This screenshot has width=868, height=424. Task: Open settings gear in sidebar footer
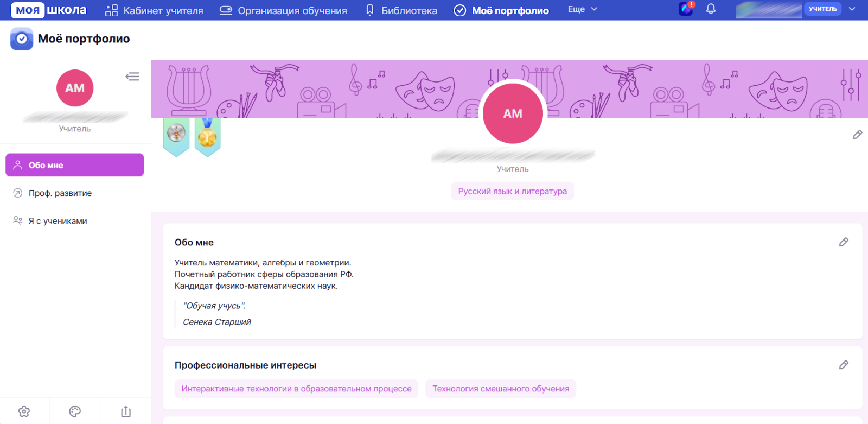pyautogui.click(x=24, y=412)
